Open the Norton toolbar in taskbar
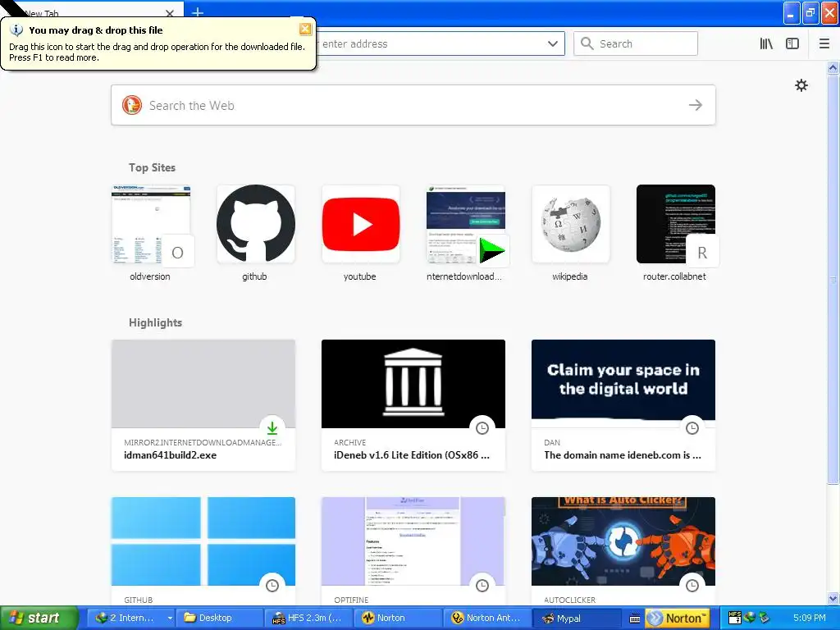 click(x=677, y=618)
